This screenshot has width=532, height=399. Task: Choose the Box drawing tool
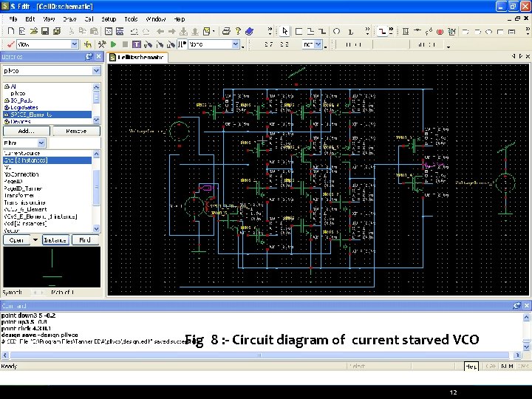[x=299, y=32]
